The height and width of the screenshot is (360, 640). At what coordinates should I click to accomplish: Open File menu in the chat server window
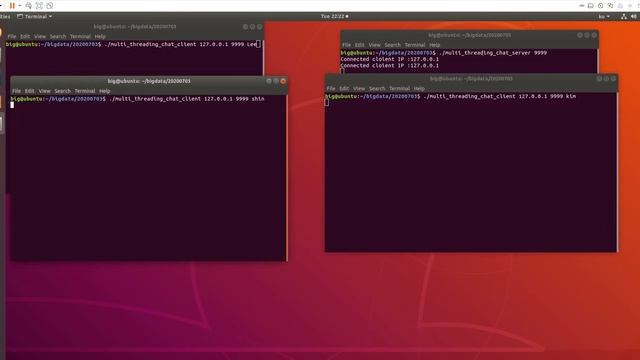click(346, 45)
